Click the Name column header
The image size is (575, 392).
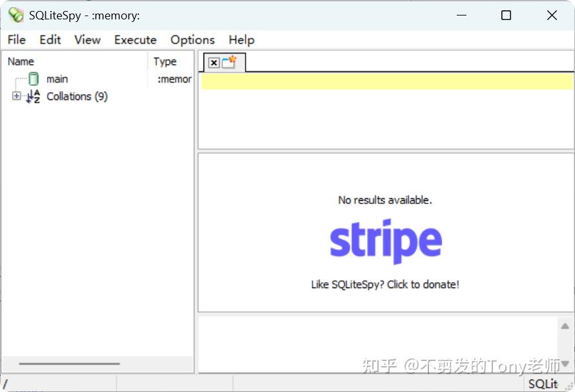(x=20, y=61)
